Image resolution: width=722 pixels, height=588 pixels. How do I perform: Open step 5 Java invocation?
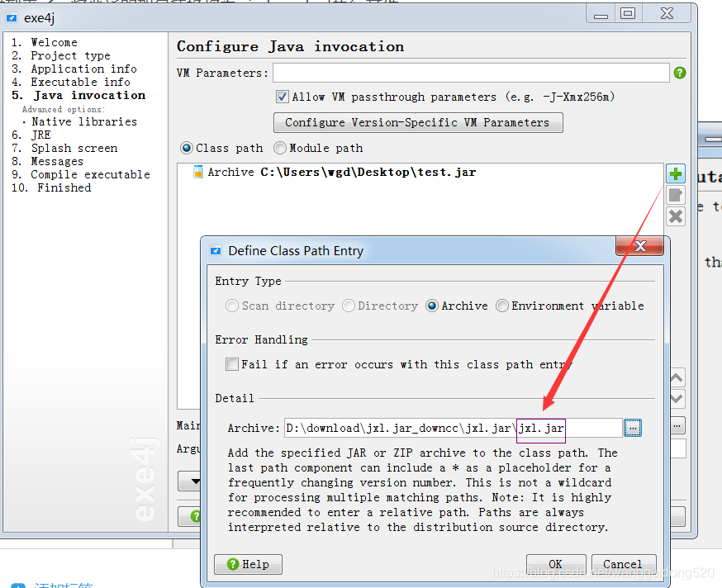pos(78,95)
